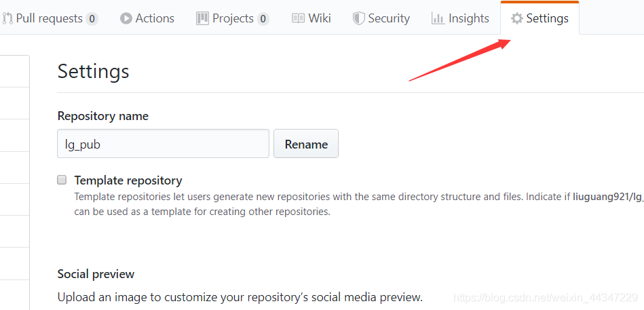Screen dimensions: 644x310
Task: Open the Settings tab
Action: tap(539, 18)
